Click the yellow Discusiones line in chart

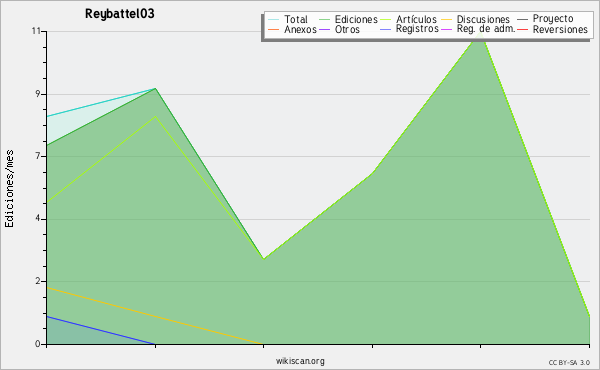click(x=155, y=316)
